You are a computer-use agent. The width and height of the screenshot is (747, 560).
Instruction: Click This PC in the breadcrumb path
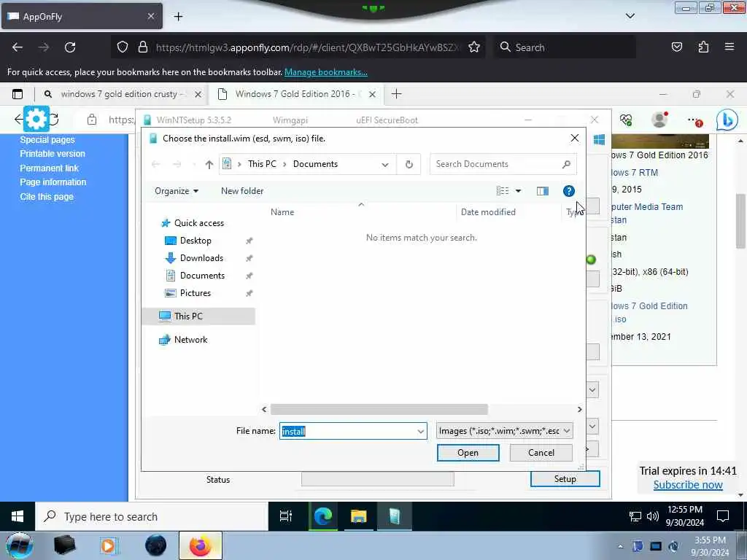click(262, 164)
